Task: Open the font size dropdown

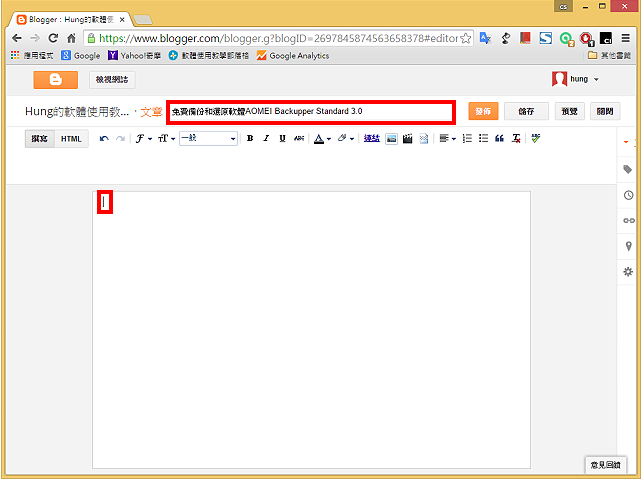Action: (167, 139)
